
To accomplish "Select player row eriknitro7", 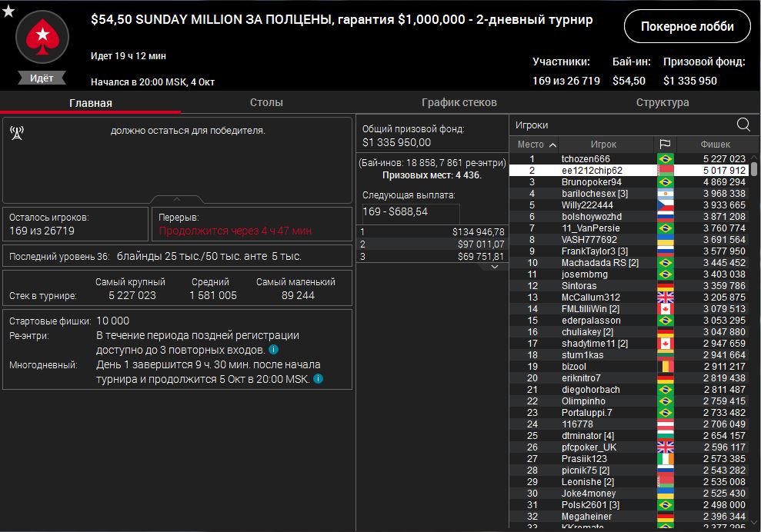I will point(629,377).
